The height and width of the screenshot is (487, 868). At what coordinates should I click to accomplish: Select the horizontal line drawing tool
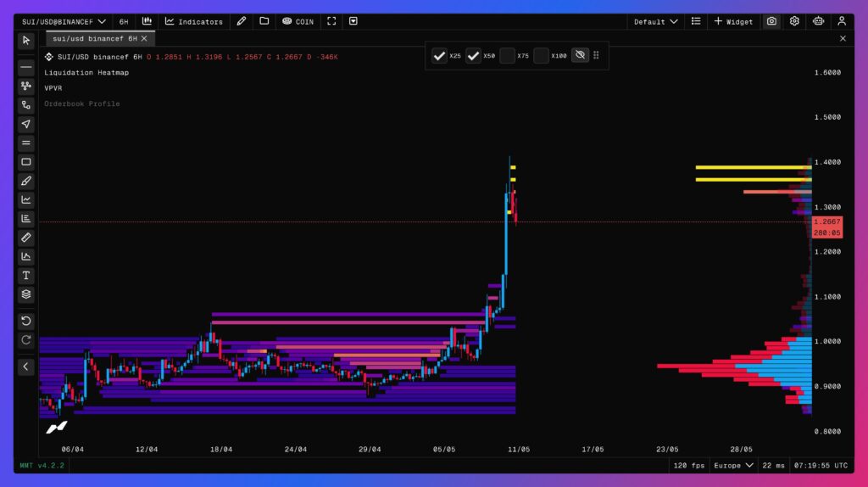coord(26,67)
